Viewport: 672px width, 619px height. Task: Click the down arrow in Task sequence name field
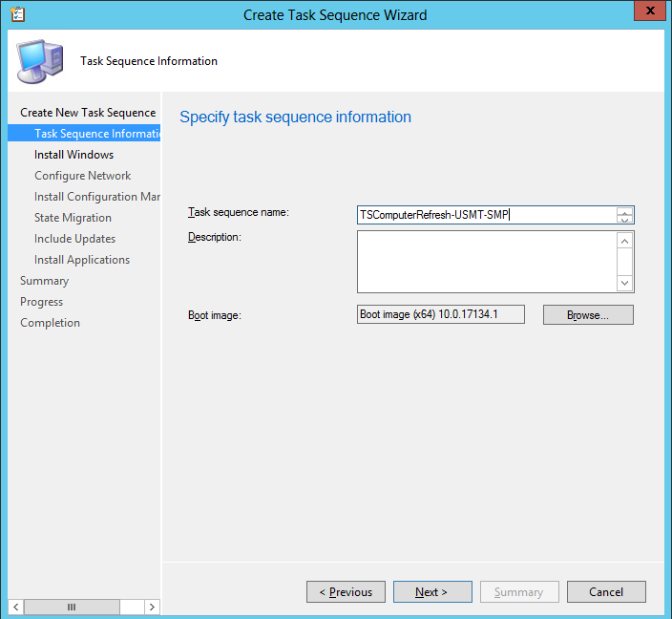click(624, 219)
